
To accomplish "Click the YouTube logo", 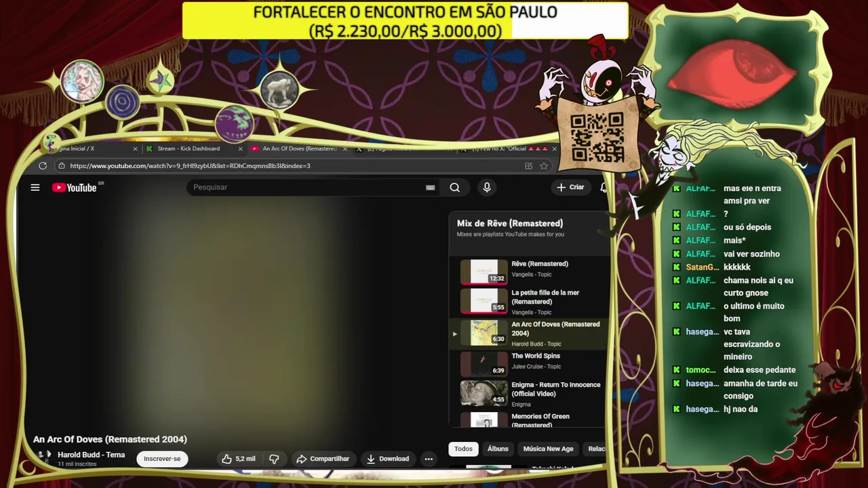I will point(75,188).
